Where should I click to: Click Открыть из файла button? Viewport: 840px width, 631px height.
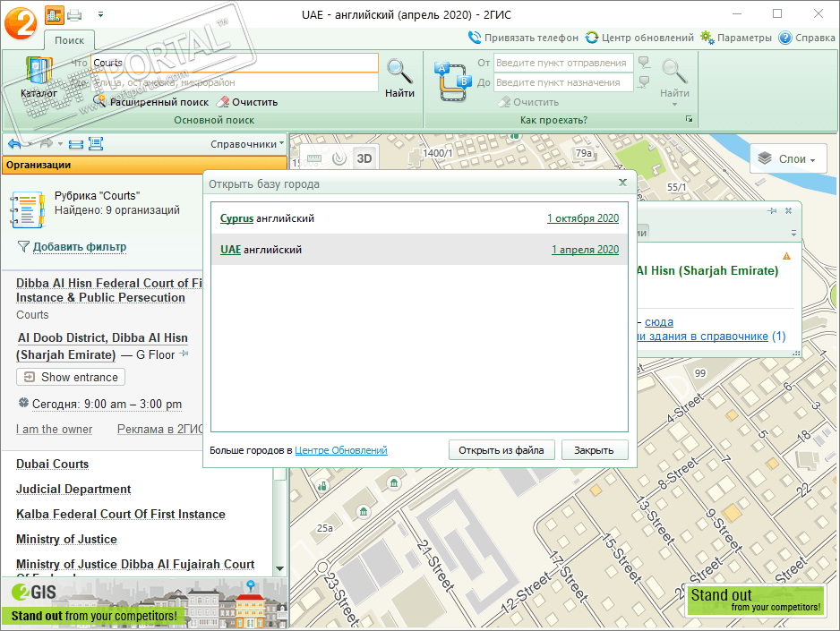[x=501, y=450]
